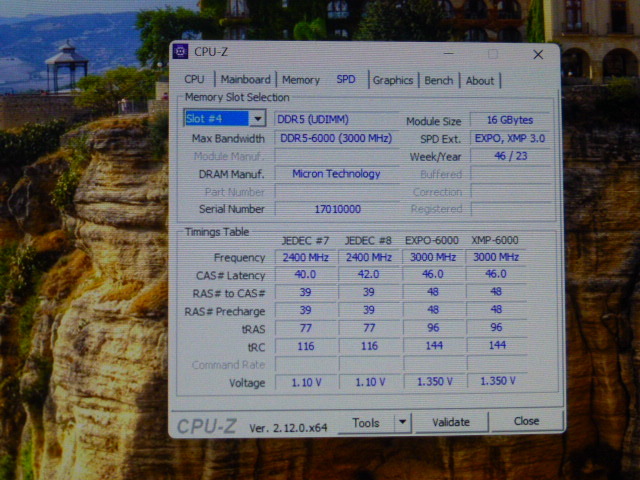Viewport: 640px width, 480px height.
Task: Click XMP-6000 voltage 1.350 V
Action: (x=498, y=381)
